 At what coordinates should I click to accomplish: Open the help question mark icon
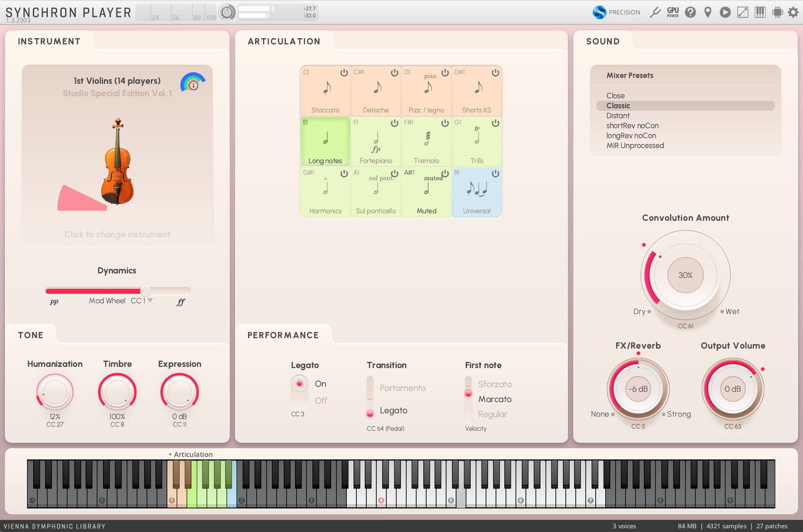pyautogui.click(x=691, y=12)
